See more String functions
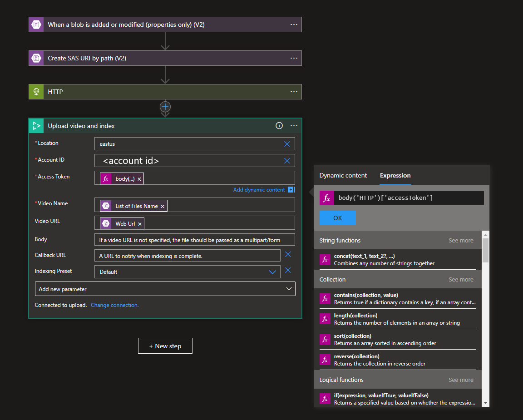The width and height of the screenshot is (523, 420). coord(461,241)
